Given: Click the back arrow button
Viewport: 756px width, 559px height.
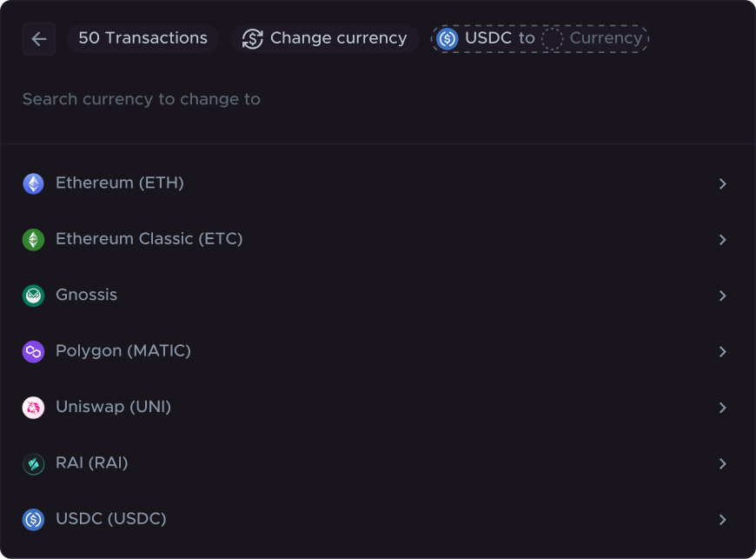Looking at the screenshot, I should pos(39,39).
